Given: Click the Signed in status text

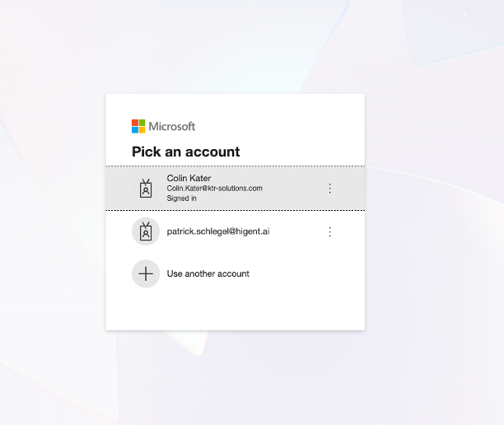Looking at the screenshot, I should (x=181, y=198).
